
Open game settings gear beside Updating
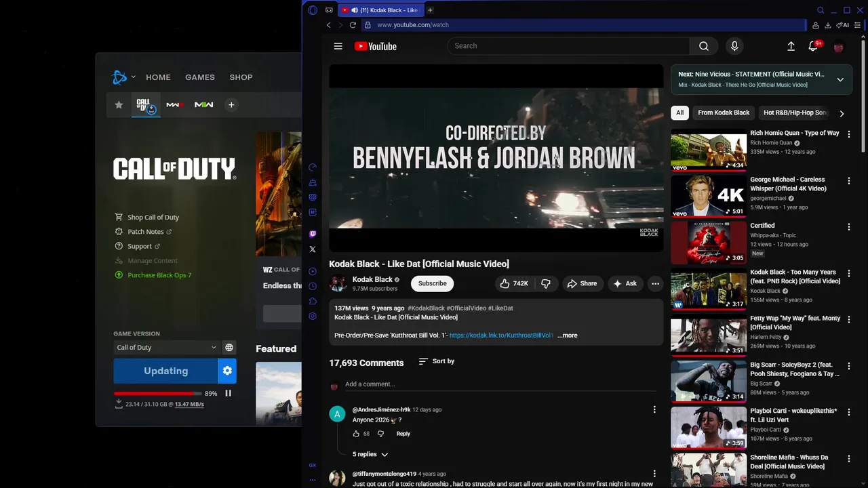coord(227,371)
